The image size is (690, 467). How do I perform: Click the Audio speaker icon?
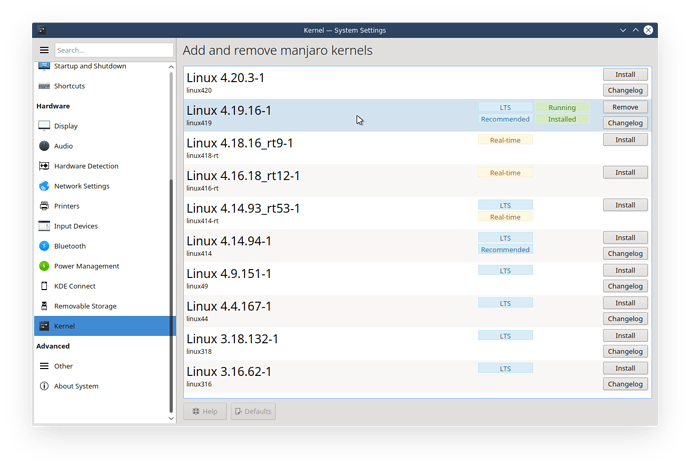pyautogui.click(x=44, y=146)
